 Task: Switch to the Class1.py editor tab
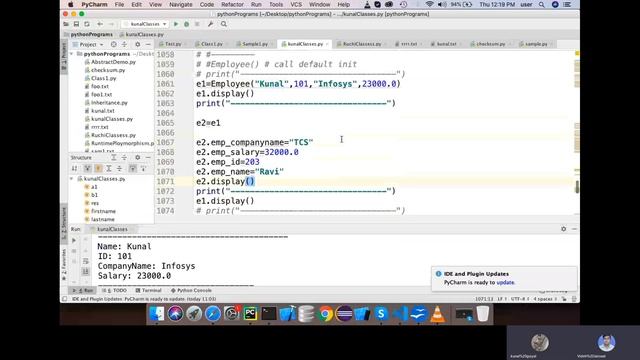point(211,44)
